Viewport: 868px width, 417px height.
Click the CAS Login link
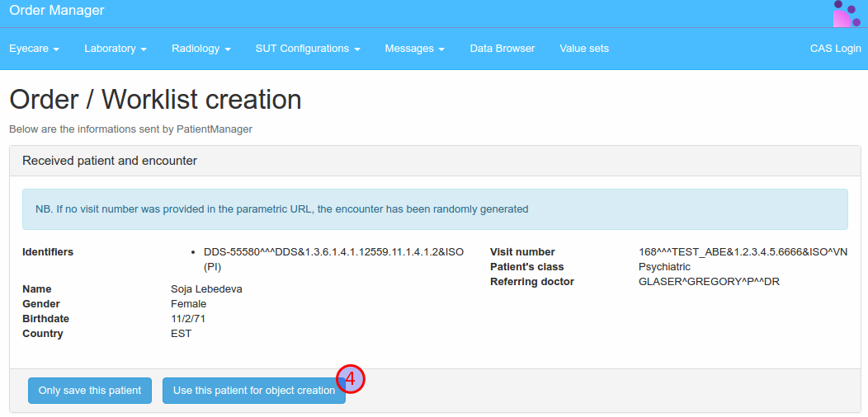coord(835,49)
